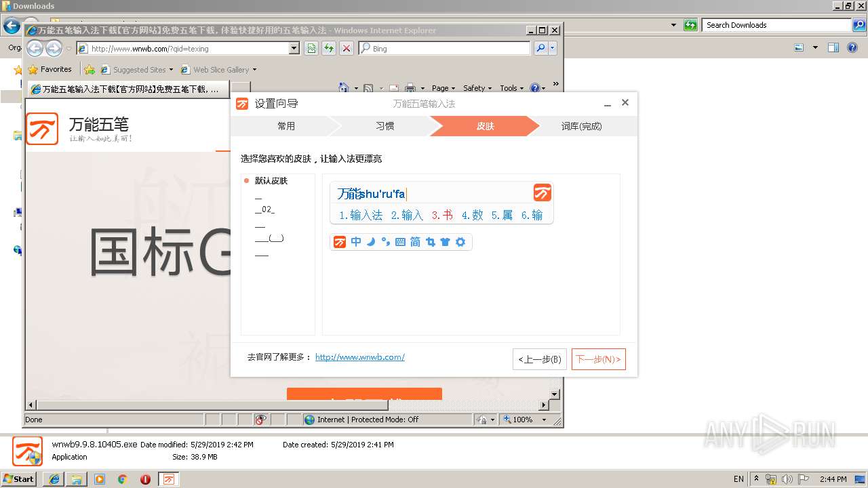Open IE search provider dropdown arrow

pyautogui.click(x=553, y=48)
